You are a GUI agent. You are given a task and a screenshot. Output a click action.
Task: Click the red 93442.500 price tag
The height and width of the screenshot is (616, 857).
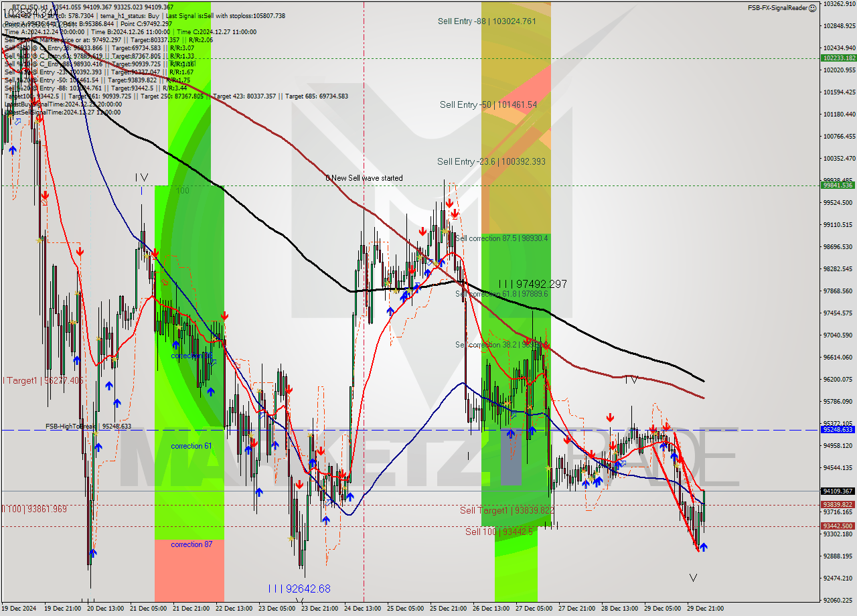[x=838, y=526]
